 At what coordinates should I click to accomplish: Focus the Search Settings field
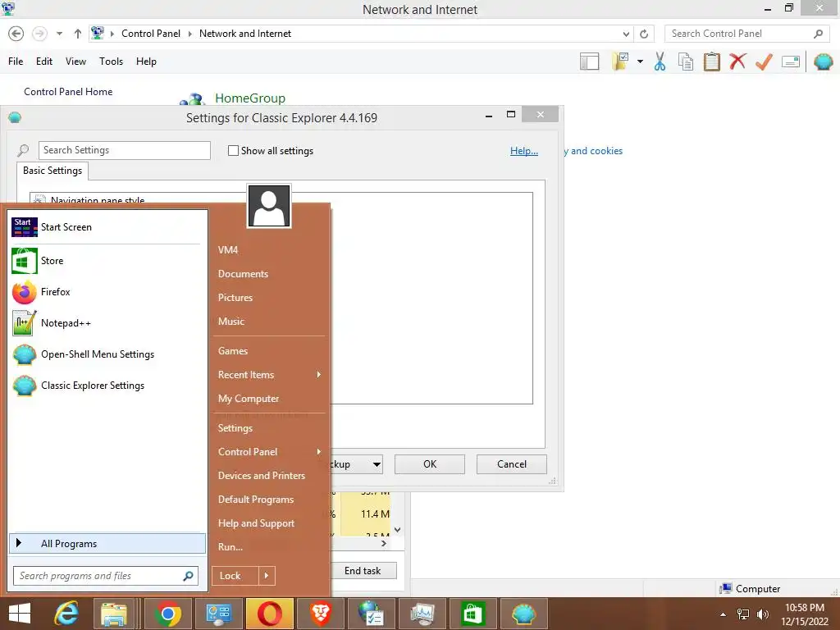point(125,151)
